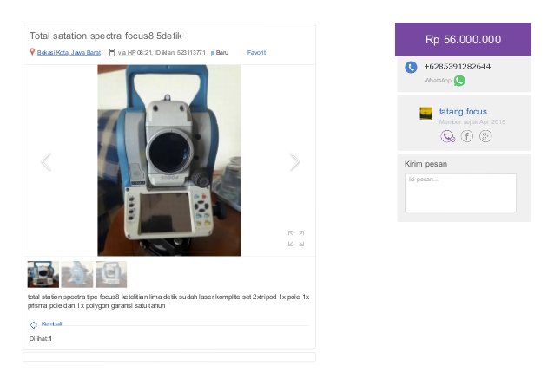Click the Rp 56.000.000 price banner
Viewport: 554px width, 392px height.
point(463,39)
